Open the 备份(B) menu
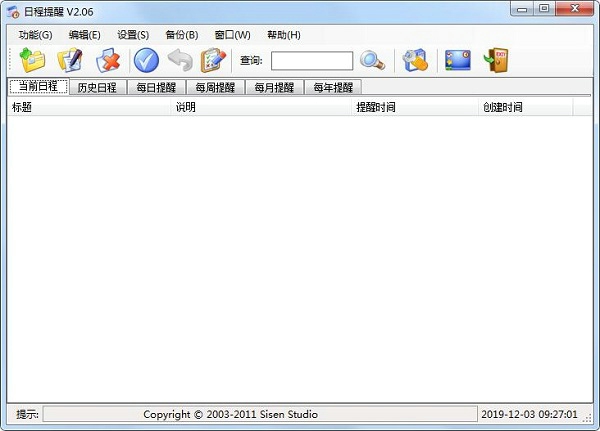 tap(182, 35)
